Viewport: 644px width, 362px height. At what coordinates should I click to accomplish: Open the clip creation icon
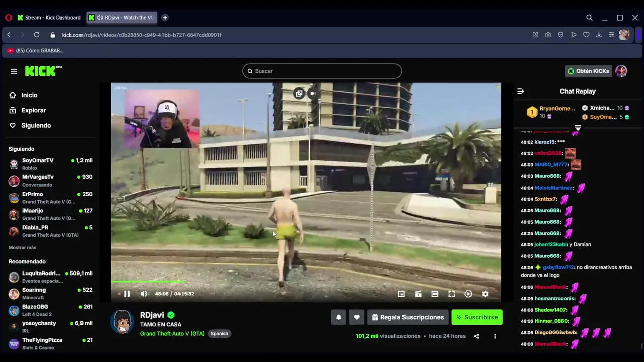(x=418, y=294)
